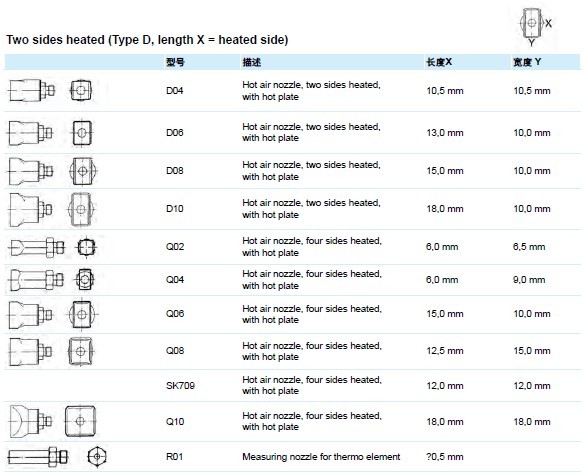Select the D10 nozzle front-view diagram
586x474 pixels.
pos(81,209)
